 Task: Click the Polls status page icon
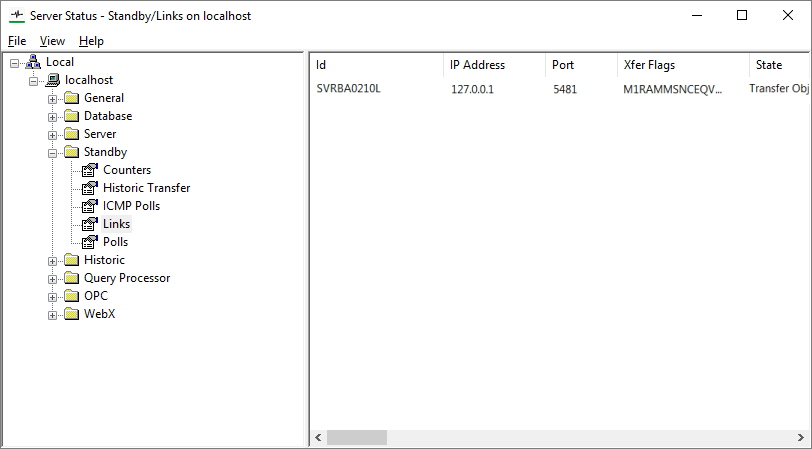pos(90,242)
